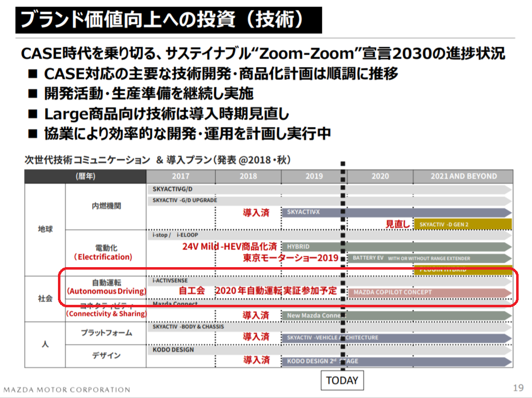Viewport: 532px width, 398px height.
Task: Click the MAZDA COPILOT CONCEPT bar
Action: pyautogui.click(x=430, y=292)
